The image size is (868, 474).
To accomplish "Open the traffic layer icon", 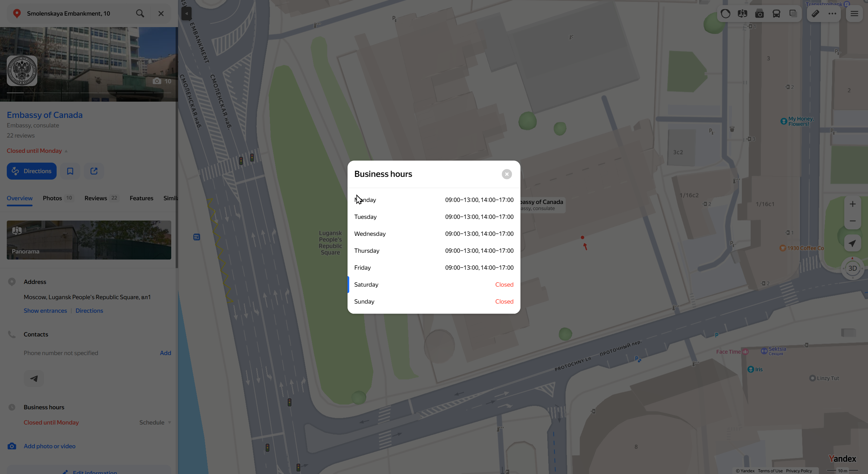I will 726,14.
